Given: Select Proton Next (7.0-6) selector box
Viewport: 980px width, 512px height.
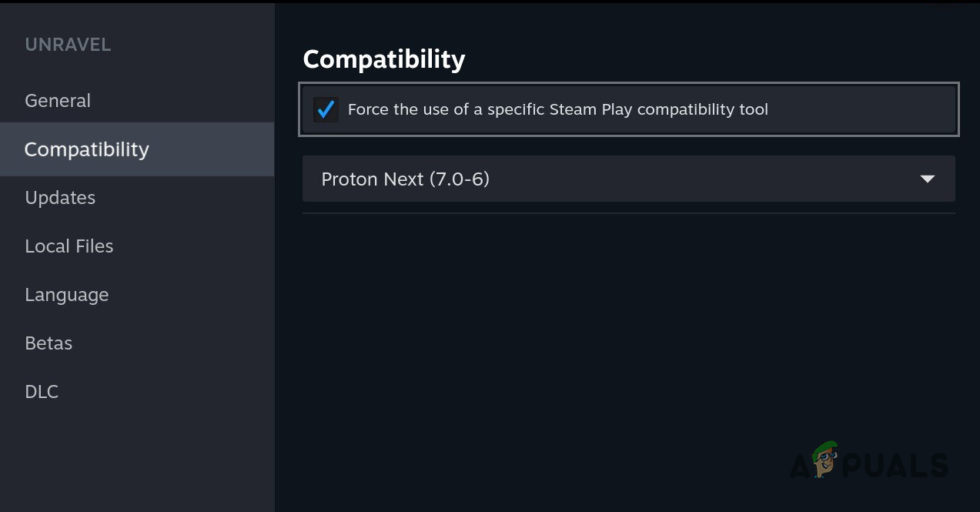Looking at the screenshot, I should [x=628, y=179].
